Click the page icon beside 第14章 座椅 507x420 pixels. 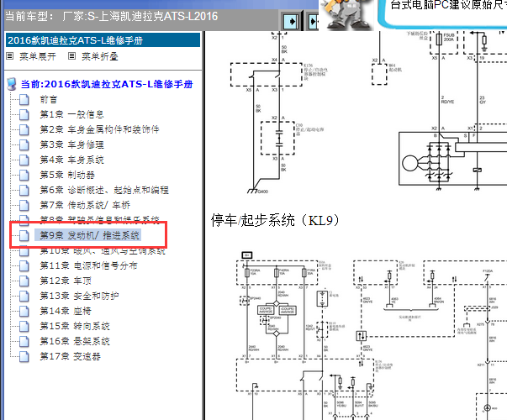(x=24, y=312)
